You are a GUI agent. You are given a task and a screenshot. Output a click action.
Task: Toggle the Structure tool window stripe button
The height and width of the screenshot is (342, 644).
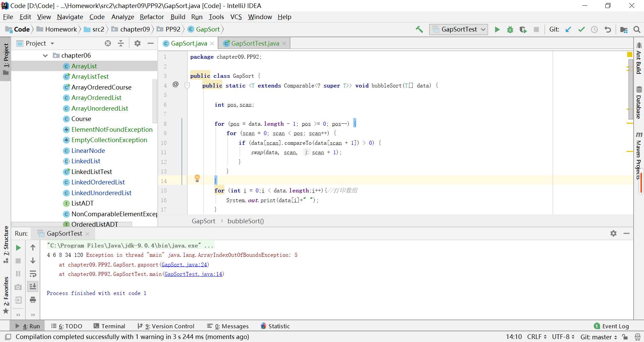pyautogui.click(x=6, y=244)
